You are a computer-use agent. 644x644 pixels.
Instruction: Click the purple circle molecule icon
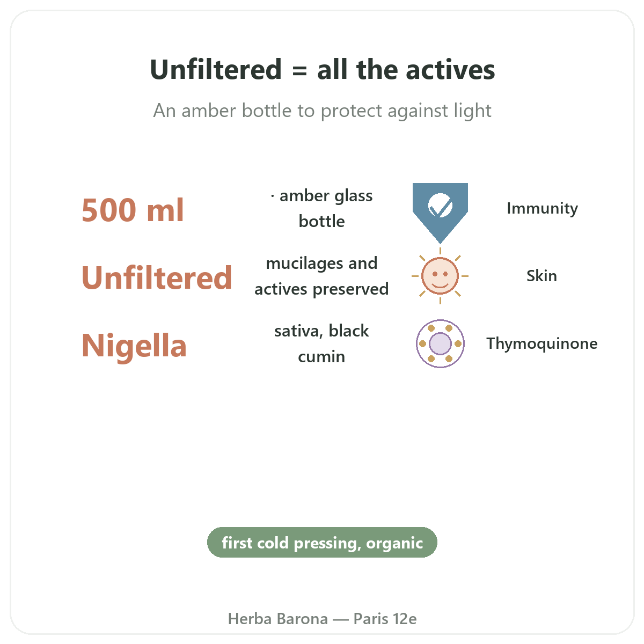440,343
